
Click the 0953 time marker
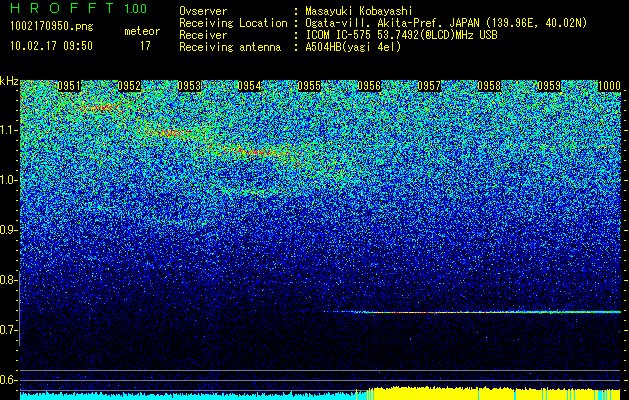189,86
